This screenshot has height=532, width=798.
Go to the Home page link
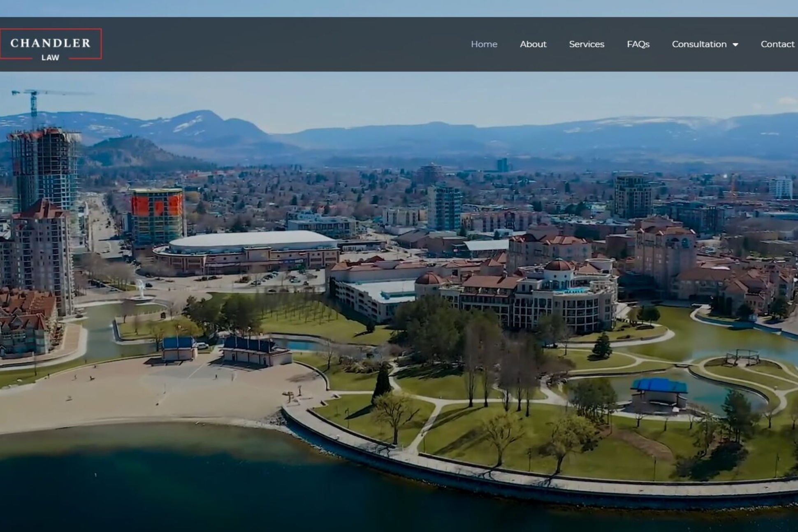coord(484,44)
